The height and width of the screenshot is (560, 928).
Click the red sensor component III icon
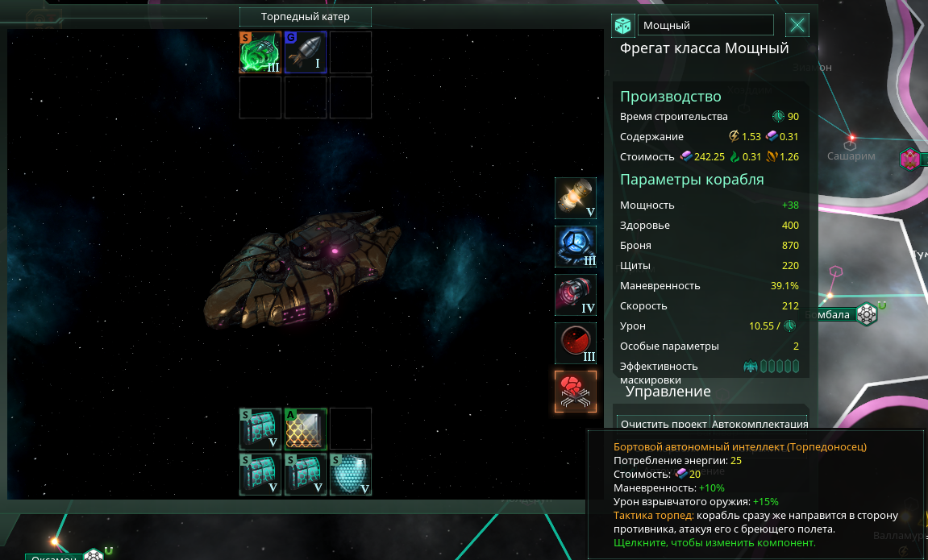coord(576,343)
